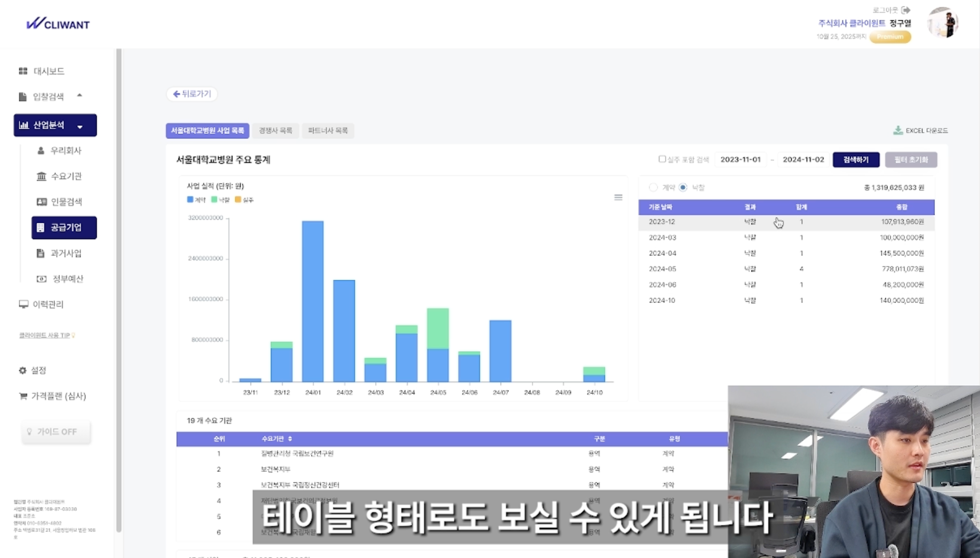Expand the 입찰검색 menu arrow
Viewport: 980px width, 558px height.
79,96
